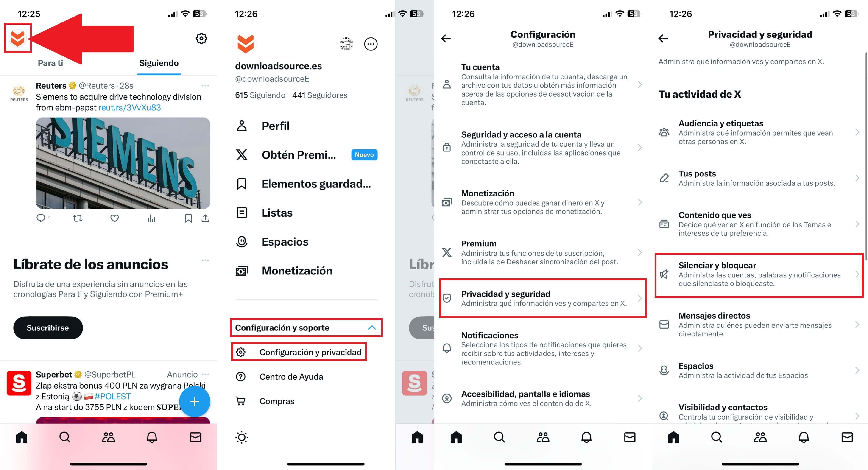Expand the Silenciar y bloquear option
The height and width of the screenshot is (470, 868).
pyautogui.click(x=759, y=275)
